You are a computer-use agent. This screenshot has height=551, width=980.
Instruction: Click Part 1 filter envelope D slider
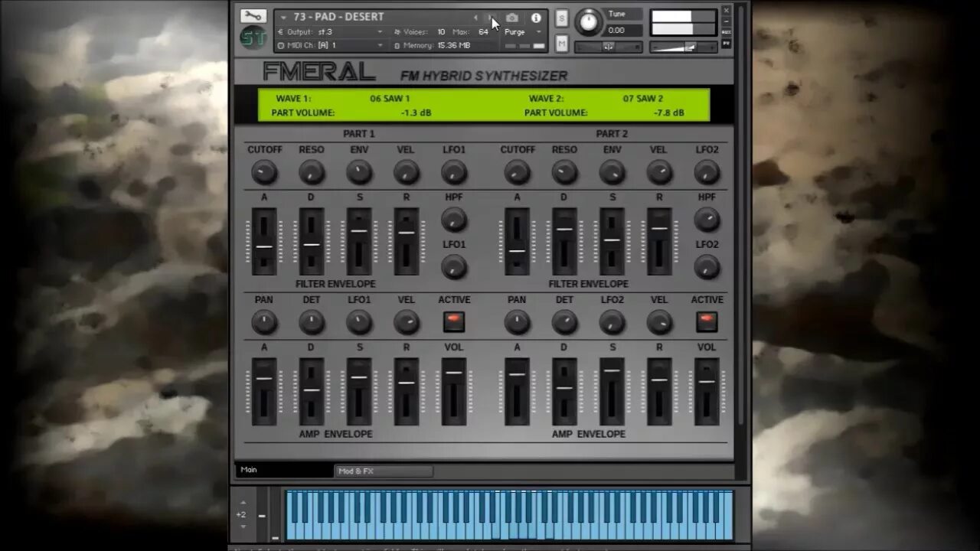(312, 242)
